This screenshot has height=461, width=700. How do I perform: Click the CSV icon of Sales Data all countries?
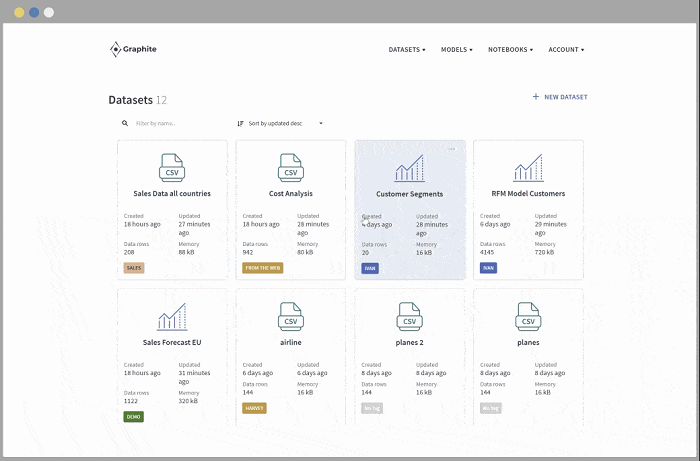172,168
